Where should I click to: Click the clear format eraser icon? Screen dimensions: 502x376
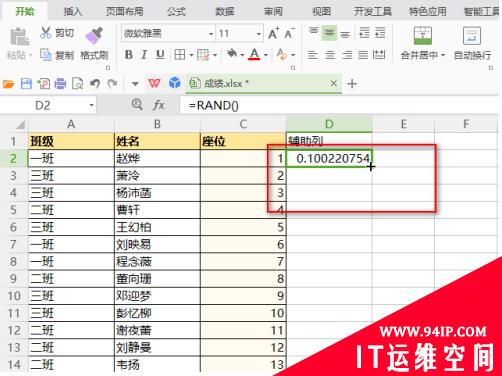[282, 54]
